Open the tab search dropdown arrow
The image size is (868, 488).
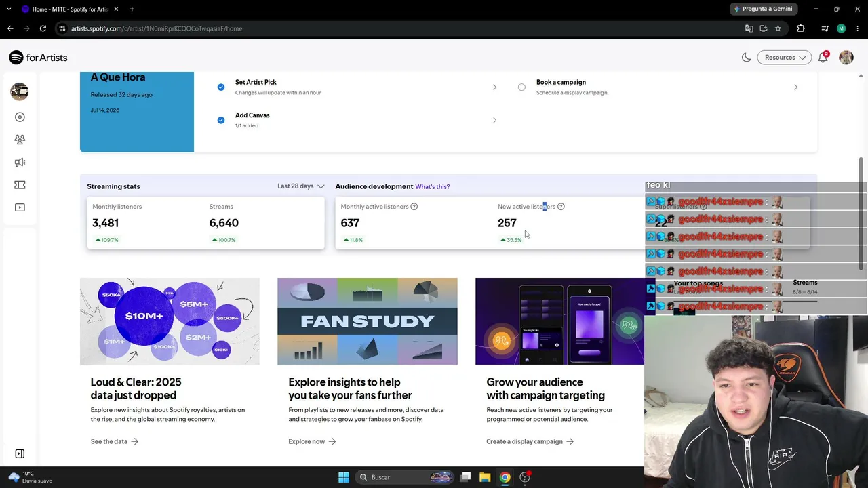9,9
